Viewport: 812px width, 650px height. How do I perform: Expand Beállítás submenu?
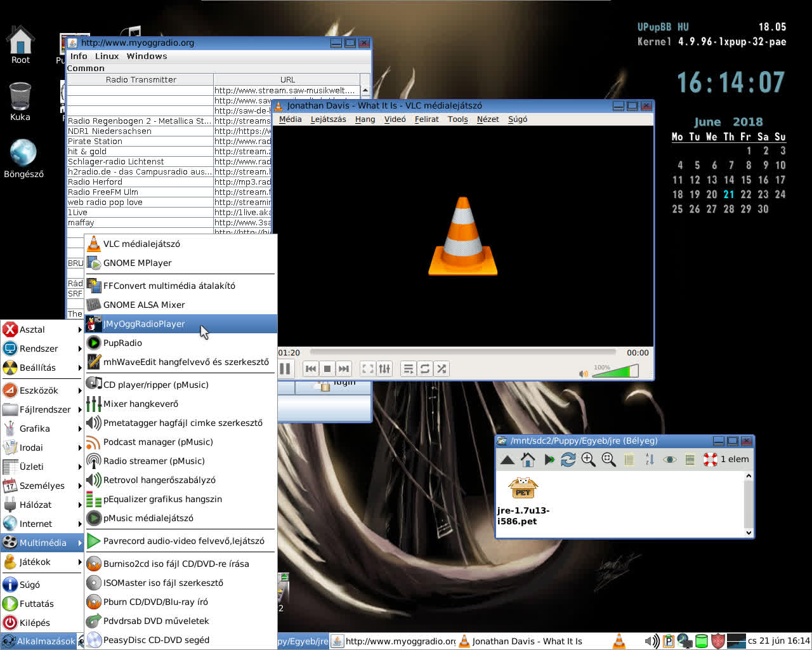point(43,368)
